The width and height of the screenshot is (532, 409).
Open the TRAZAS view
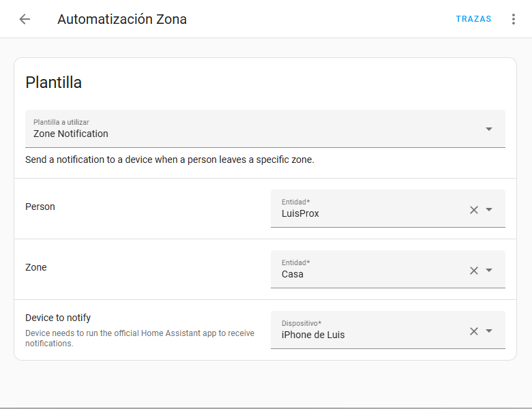[x=473, y=19]
